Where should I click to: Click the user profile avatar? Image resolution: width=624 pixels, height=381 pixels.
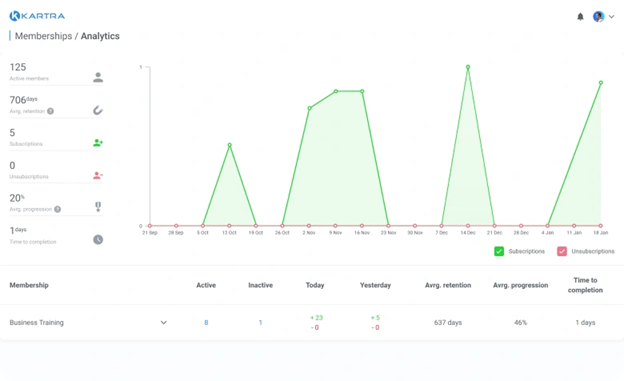pos(599,16)
